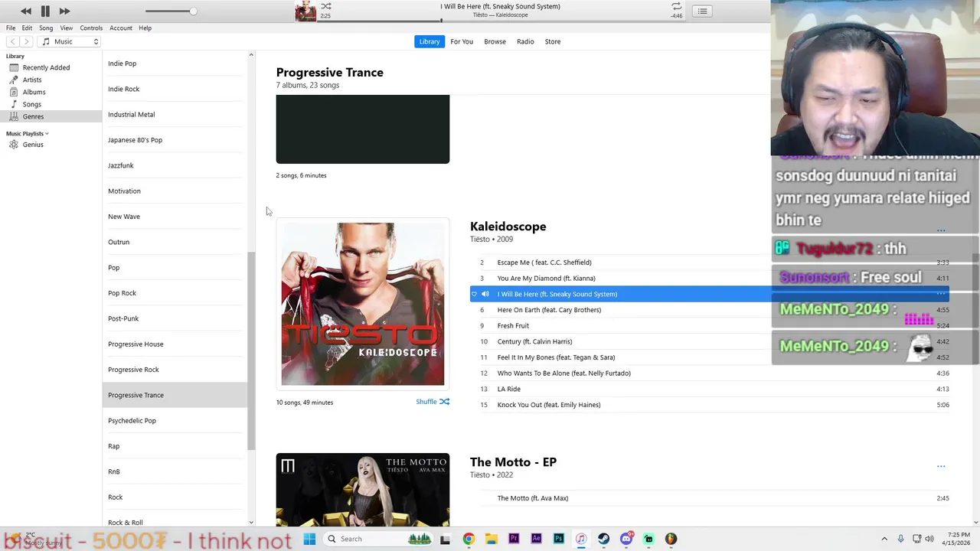The width and height of the screenshot is (980, 551).
Task: Click the Kaleidoscope album cover
Action: click(362, 304)
